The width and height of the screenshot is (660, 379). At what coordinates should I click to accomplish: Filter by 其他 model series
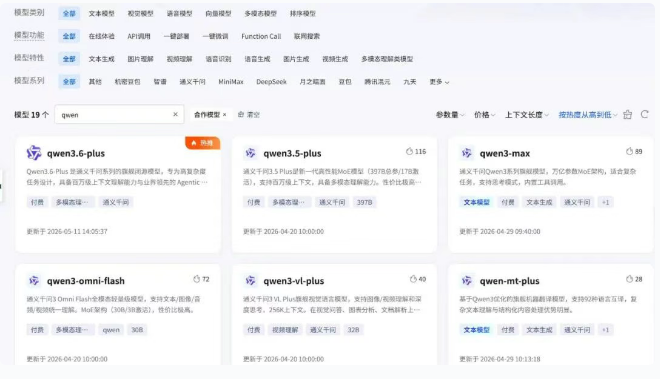pos(95,82)
